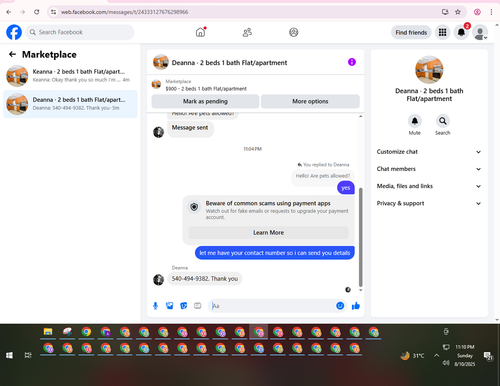Search in conversation using the magnifier icon
The height and width of the screenshot is (386, 500).
pyautogui.click(x=443, y=121)
